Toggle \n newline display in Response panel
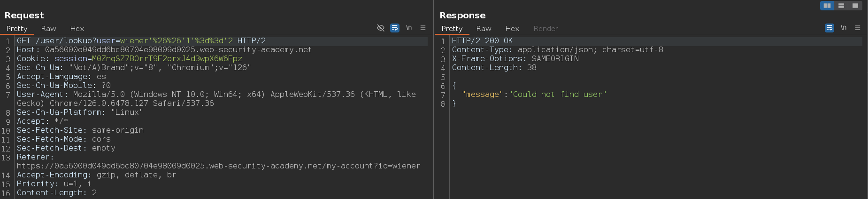Screen dimensions: 868x199 point(844,28)
